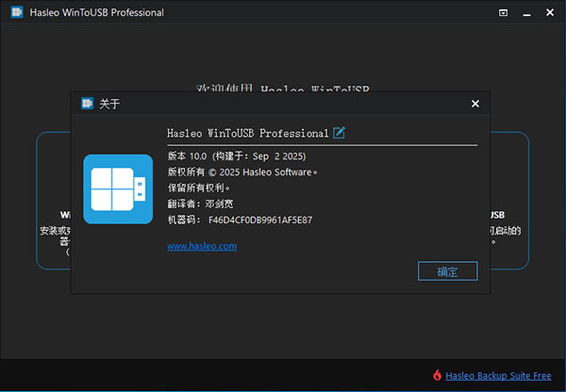Image resolution: width=566 pixels, height=392 pixels.
Task: Click the small icon in 关于 dialog title
Action: pyautogui.click(x=87, y=104)
